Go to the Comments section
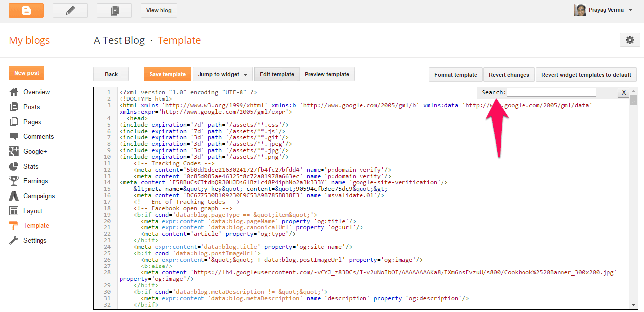Viewport: 644px width, 312px height. pos(39,136)
